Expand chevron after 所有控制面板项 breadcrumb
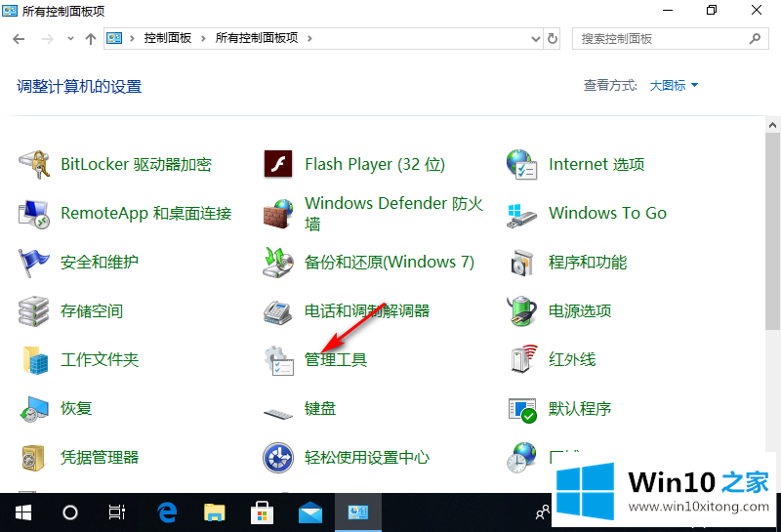 click(309, 39)
